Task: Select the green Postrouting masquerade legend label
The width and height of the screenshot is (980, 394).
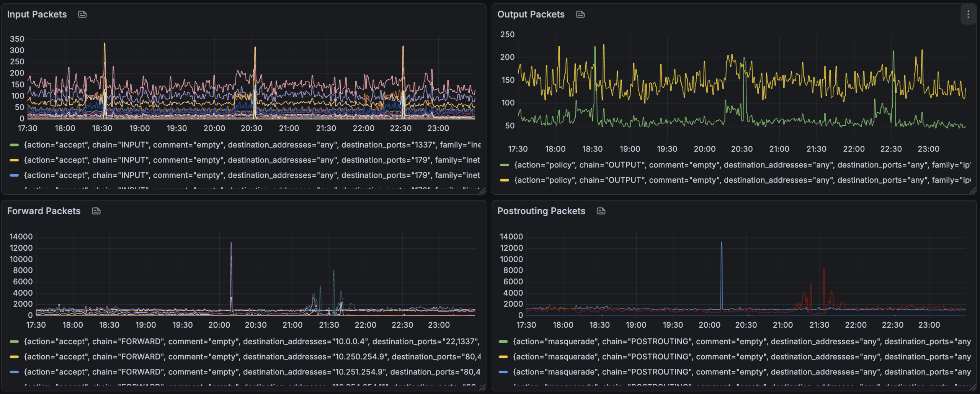Action: pyautogui.click(x=741, y=341)
